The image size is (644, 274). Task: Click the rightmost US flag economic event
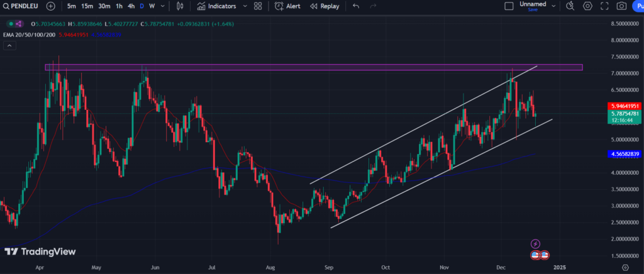(545, 255)
